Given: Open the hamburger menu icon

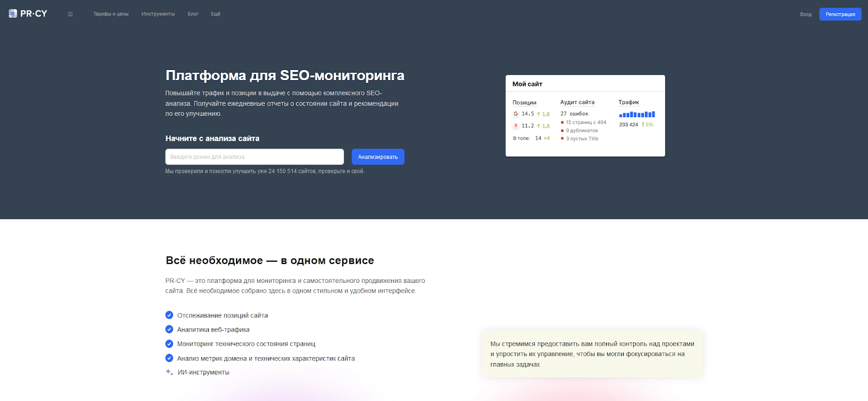Looking at the screenshot, I should [70, 14].
